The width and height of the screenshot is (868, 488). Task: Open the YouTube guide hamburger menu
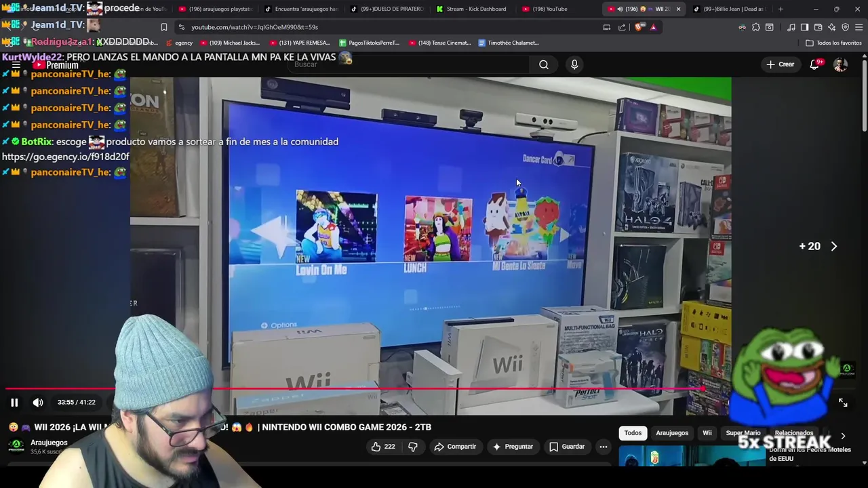[16, 65]
